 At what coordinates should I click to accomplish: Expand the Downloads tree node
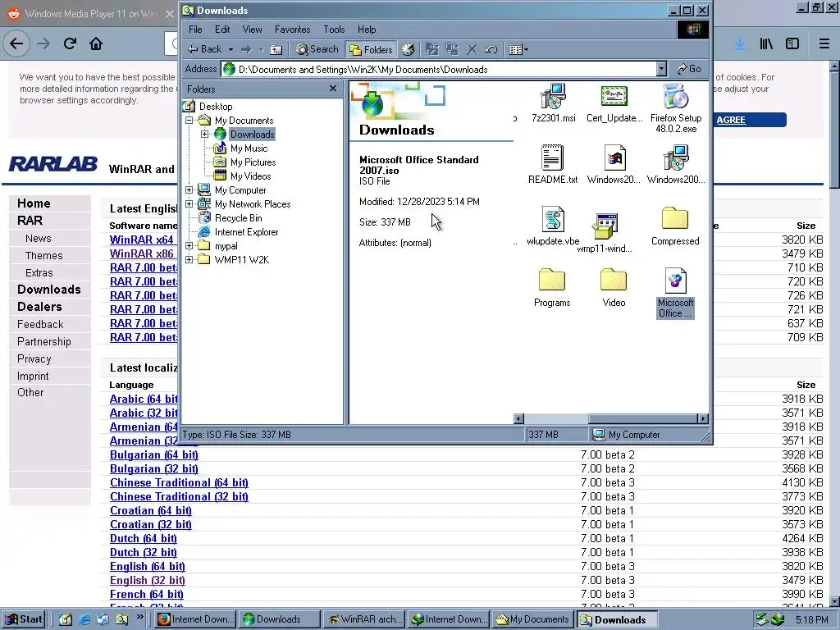coord(204,135)
